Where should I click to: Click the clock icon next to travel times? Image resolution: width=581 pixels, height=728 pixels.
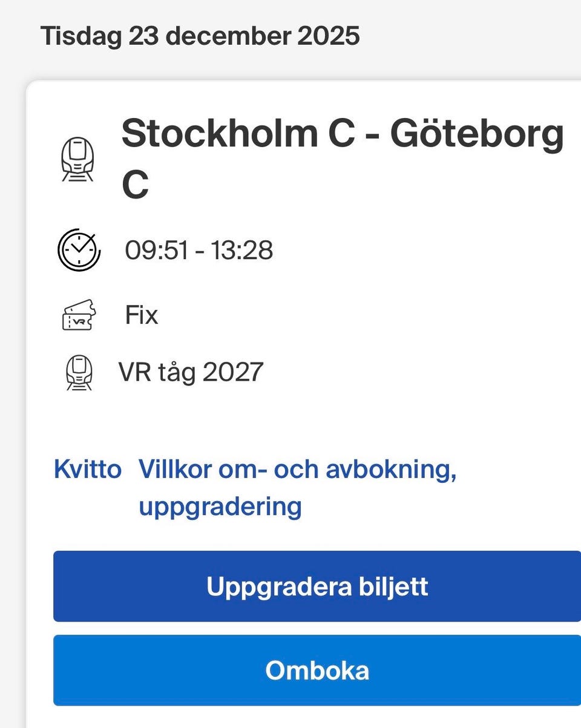(79, 250)
